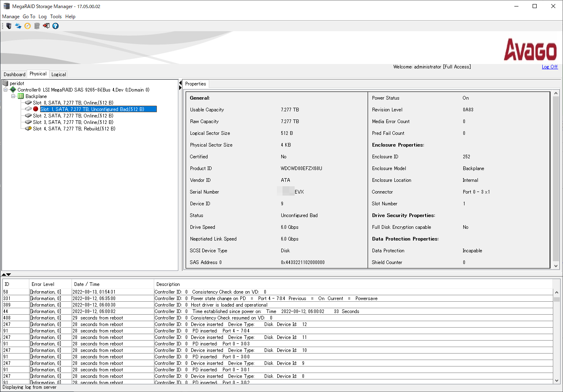Select the log row Power state change on PD
The image size is (563, 392).
(x=278, y=298)
